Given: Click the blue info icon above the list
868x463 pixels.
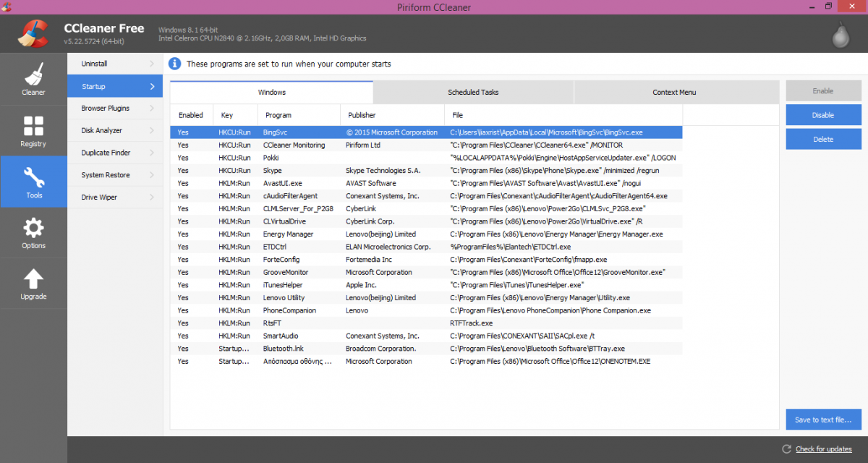Looking at the screenshot, I should (175, 64).
